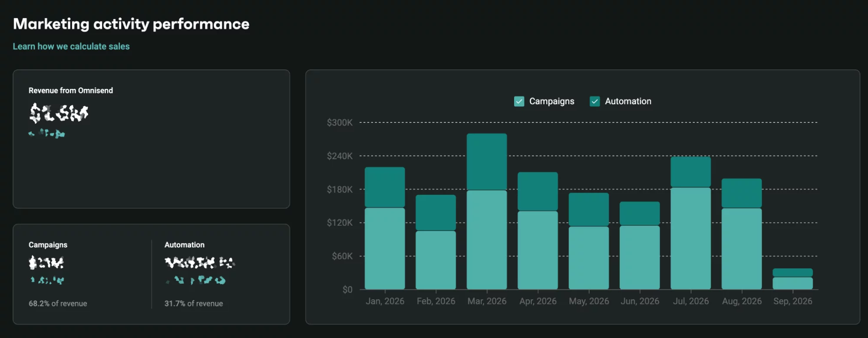Uncheck the Automation legend checkbox
Viewport: 868px width, 338px height.
[x=594, y=102]
